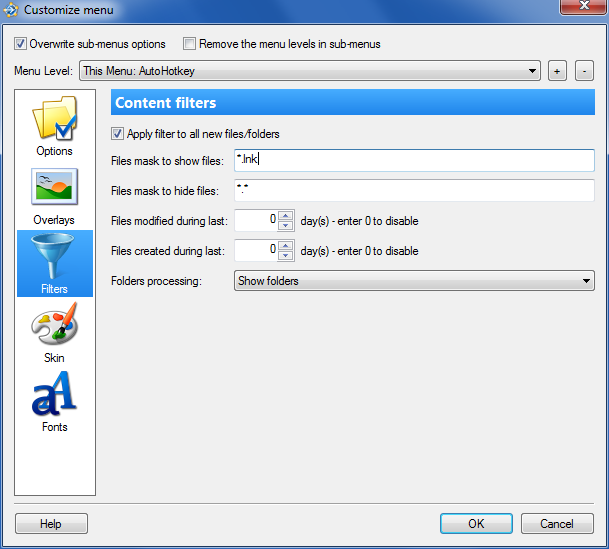
Task: Uncheck Apply filter to all new files/folders
Action: (118, 133)
